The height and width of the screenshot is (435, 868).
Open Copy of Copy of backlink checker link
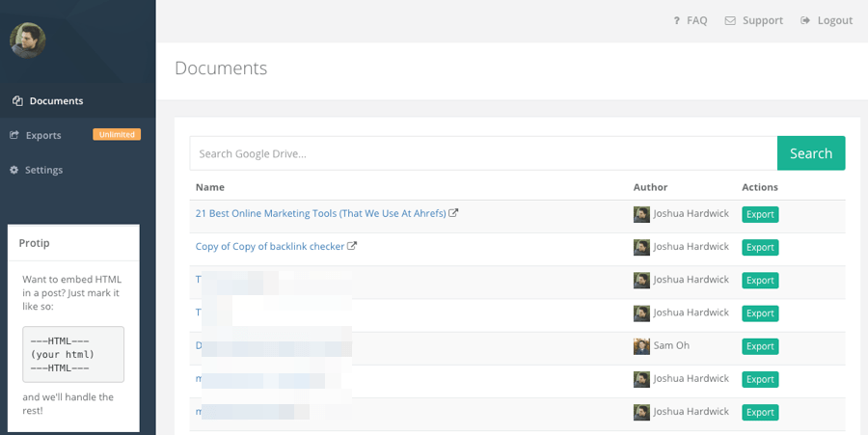(x=270, y=246)
